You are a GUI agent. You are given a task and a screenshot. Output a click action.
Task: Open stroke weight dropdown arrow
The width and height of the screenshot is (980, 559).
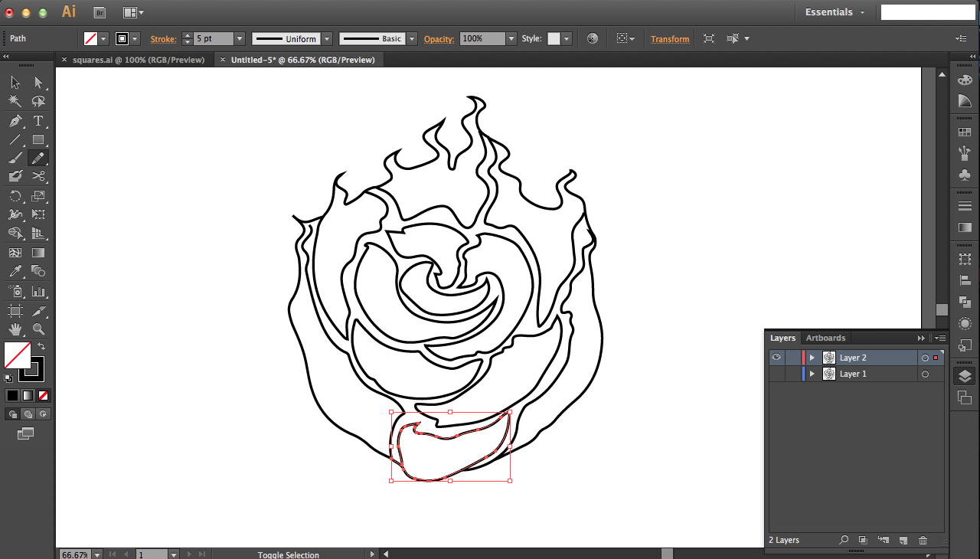pyautogui.click(x=240, y=38)
